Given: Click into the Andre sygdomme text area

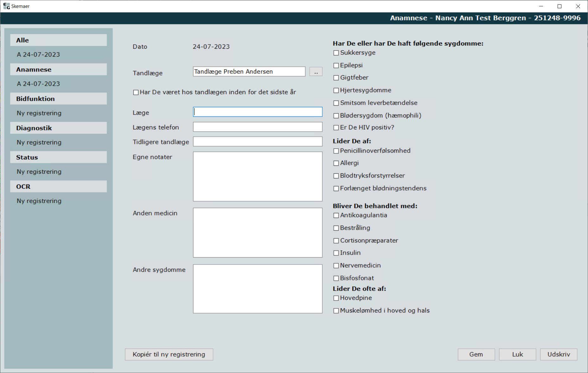Looking at the screenshot, I should tap(258, 289).
